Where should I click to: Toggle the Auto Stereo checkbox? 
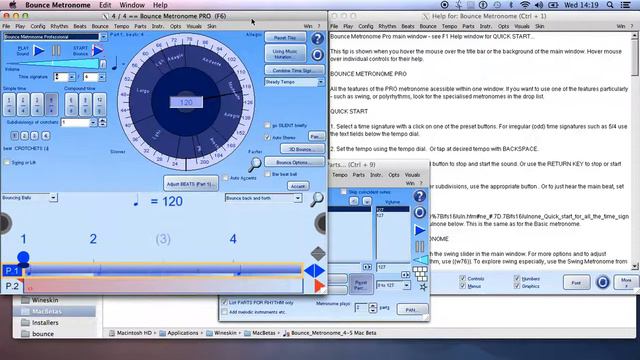267,138
